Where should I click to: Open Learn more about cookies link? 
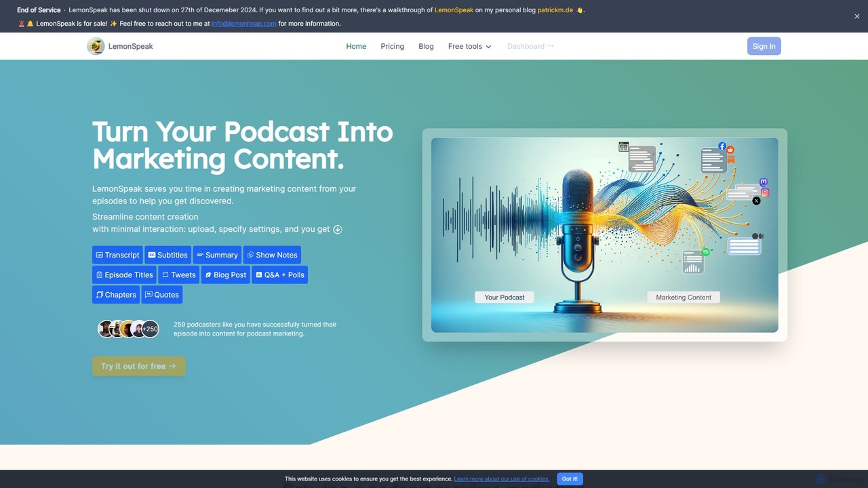[x=502, y=479]
